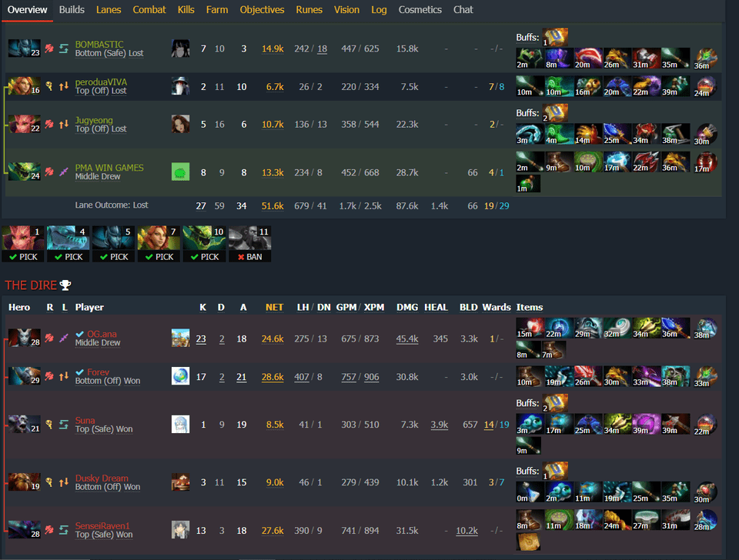Click OG.ana's verified checkmark icon
The image size is (739, 560).
[x=79, y=334]
